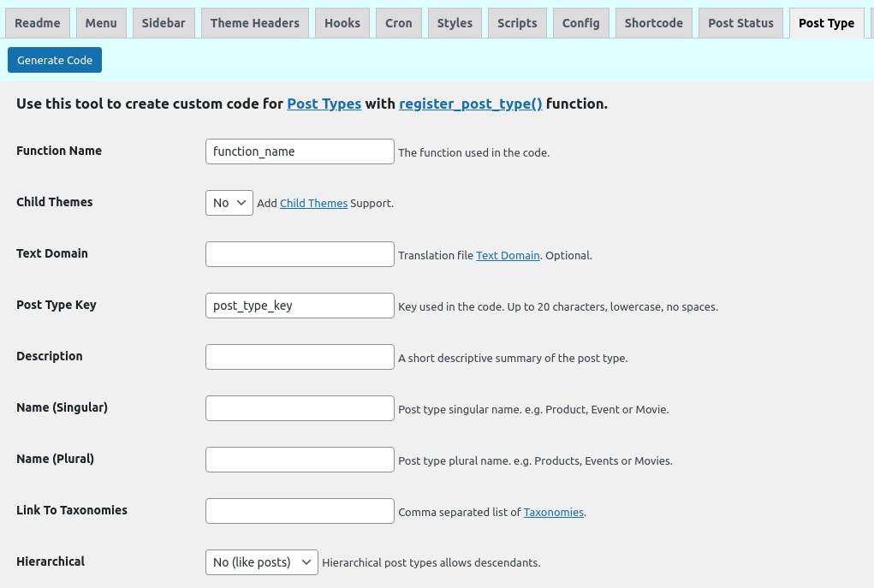
Task: Follow the Taxonomies link
Action: 554,512
